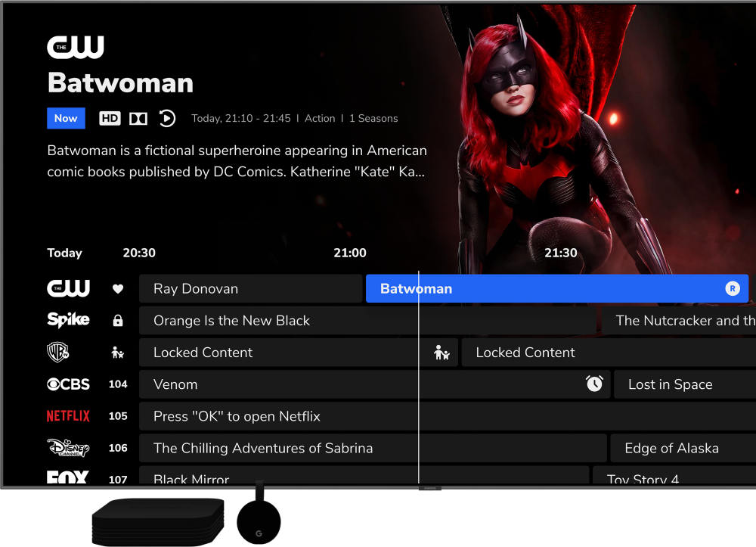The width and height of the screenshot is (756, 547).
Task: Click the Today label in timeline
Action: pyautogui.click(x=64, y=253)
